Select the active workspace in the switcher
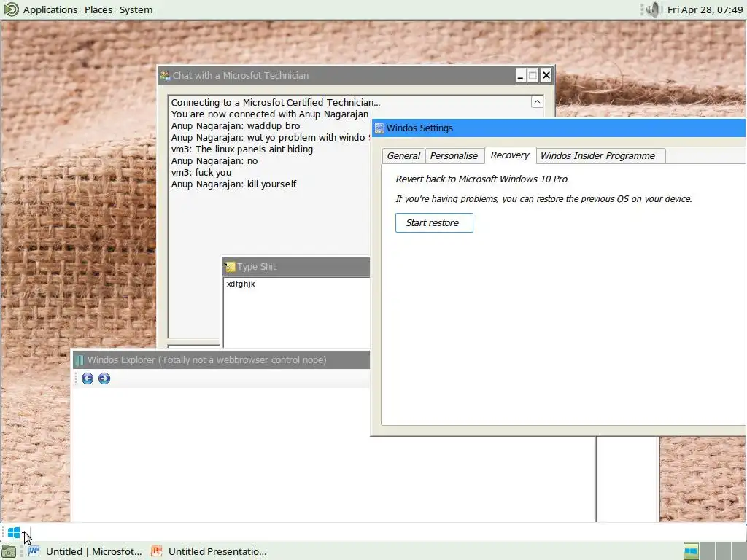Screen dimensions: 747x560 tap(691, 551)
